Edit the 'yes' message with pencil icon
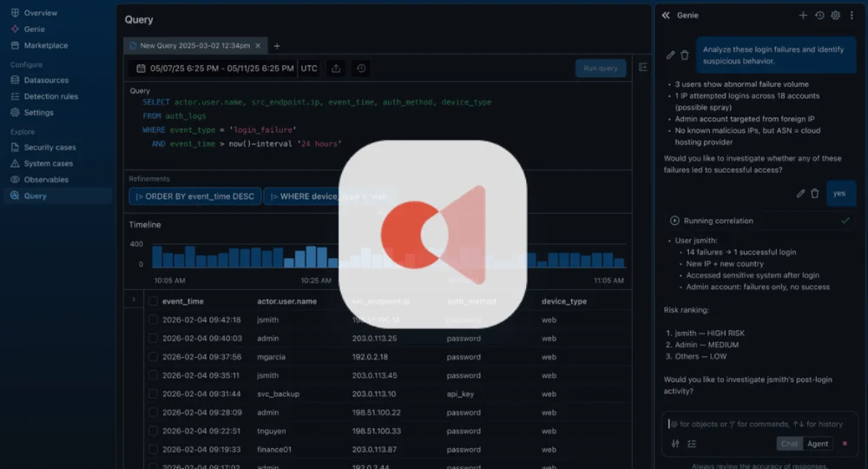 [x=800, y=194]
